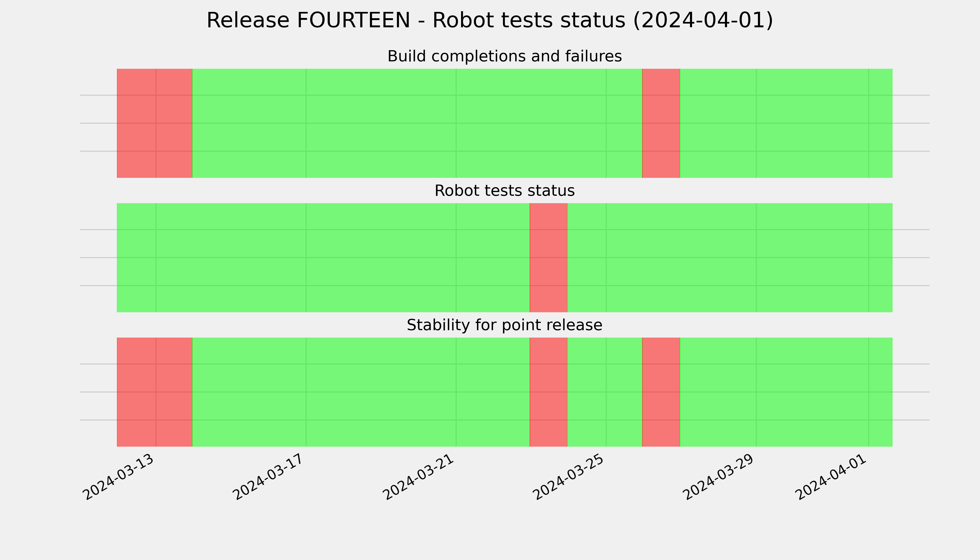Click the green region after last red block in Build chart
This screenshot has height=560, width=980.
tap(786, 123)
